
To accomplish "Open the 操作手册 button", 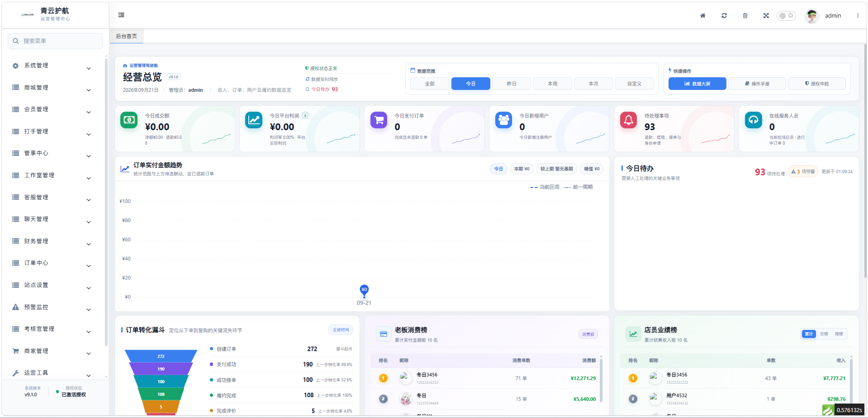I will [x=757, y=84].
